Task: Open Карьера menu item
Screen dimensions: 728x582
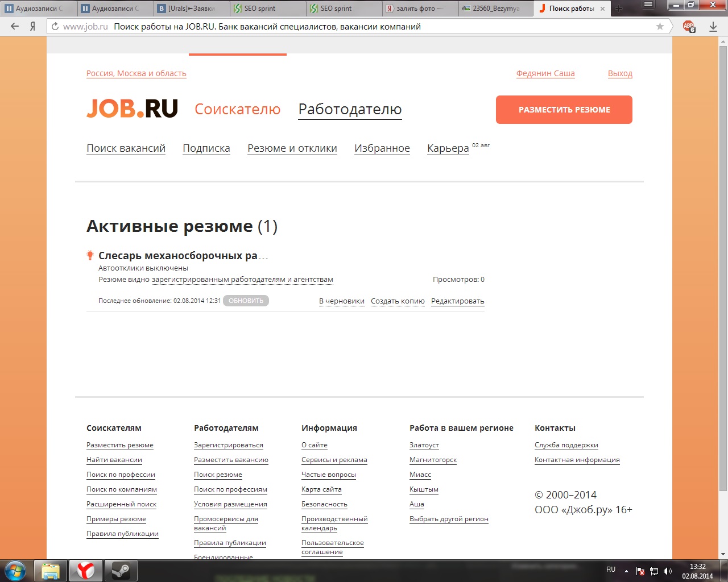Action: [x=448, y=148]
